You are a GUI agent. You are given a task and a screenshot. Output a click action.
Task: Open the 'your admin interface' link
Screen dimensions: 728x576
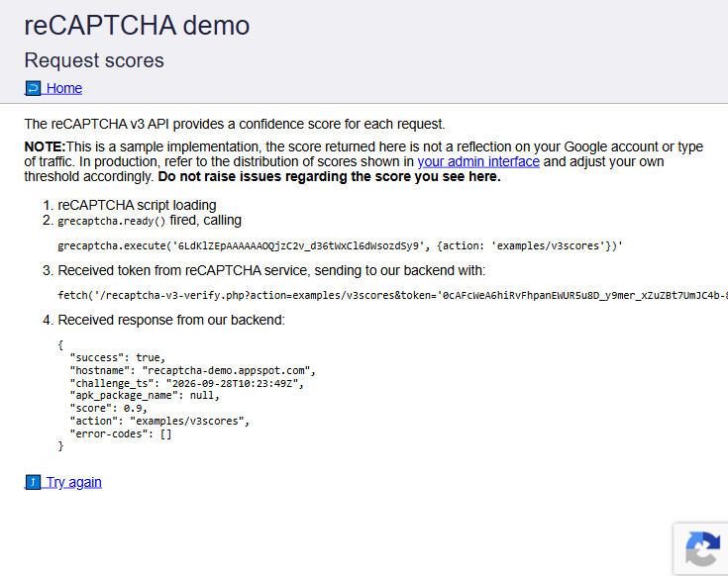478,161
